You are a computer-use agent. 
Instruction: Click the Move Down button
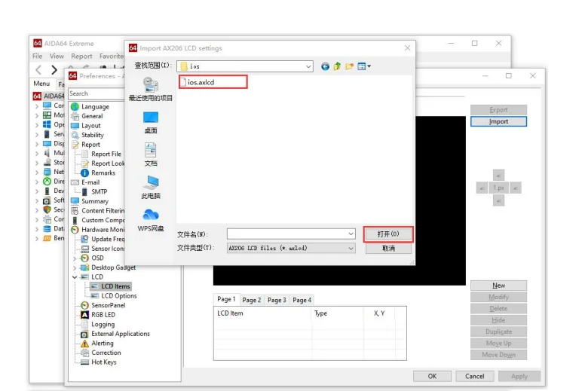498,355
